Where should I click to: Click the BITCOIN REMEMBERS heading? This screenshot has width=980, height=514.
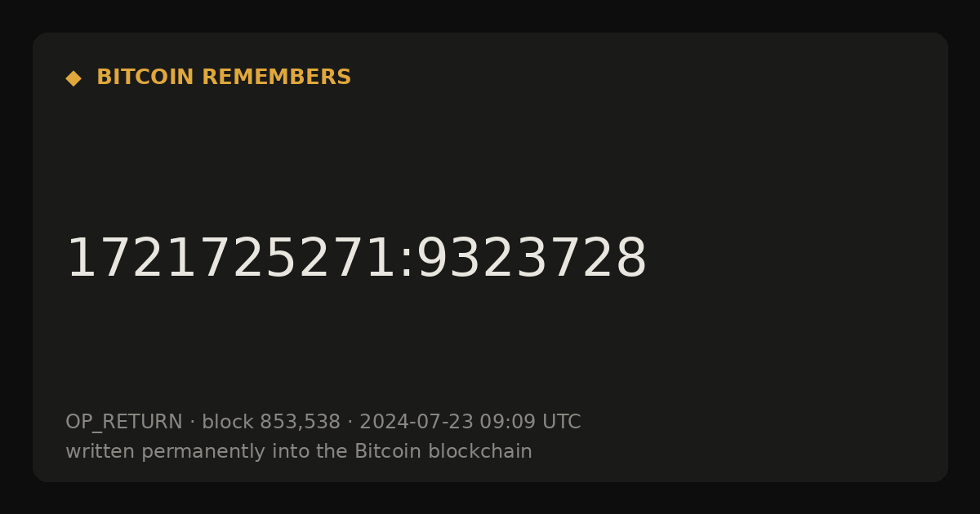(x=224, y=78)
